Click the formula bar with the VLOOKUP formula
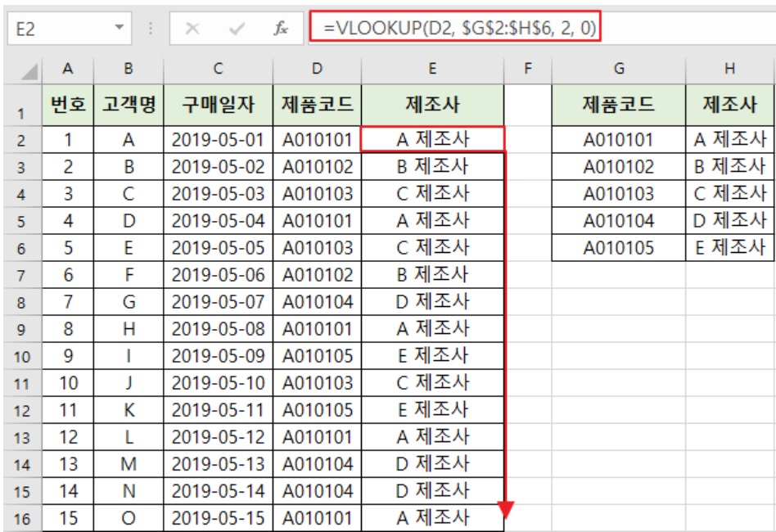776x532 pixels. tap(542, 27)
